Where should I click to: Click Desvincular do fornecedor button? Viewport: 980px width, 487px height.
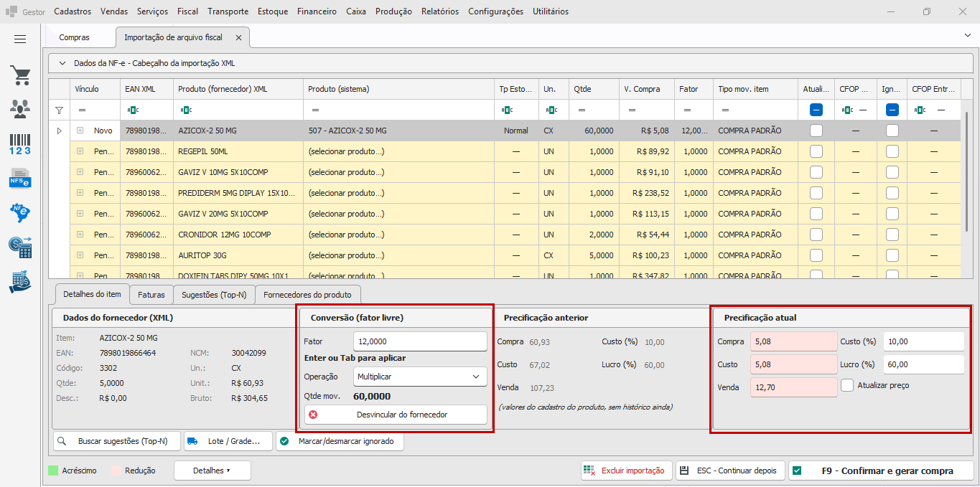point(396,415)
